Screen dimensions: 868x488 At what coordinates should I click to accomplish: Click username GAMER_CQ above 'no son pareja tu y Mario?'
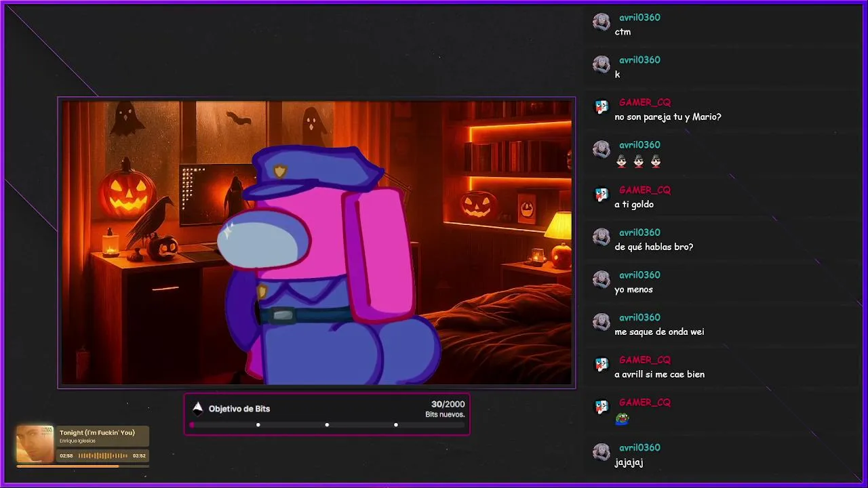(x=644, y=102)
